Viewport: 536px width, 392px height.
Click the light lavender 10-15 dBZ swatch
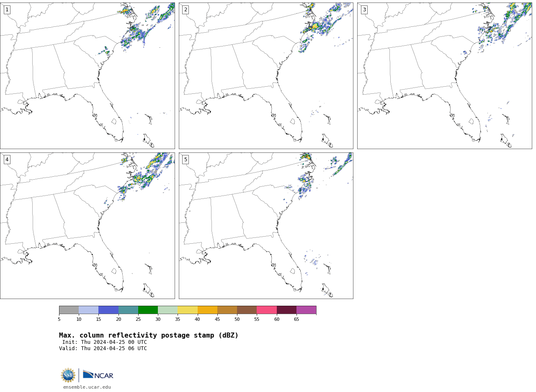tap(89, 310)
